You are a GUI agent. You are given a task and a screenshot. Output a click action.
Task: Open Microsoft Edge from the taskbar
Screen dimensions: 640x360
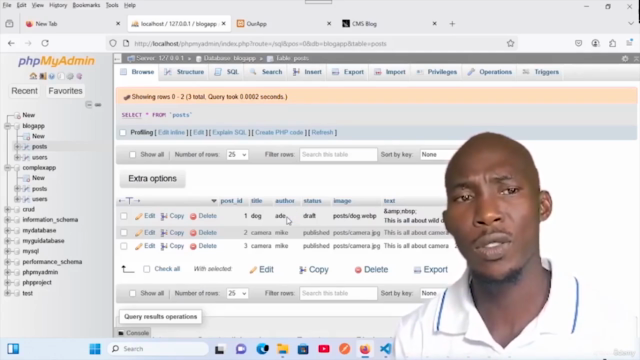click(x=262, y=349)
